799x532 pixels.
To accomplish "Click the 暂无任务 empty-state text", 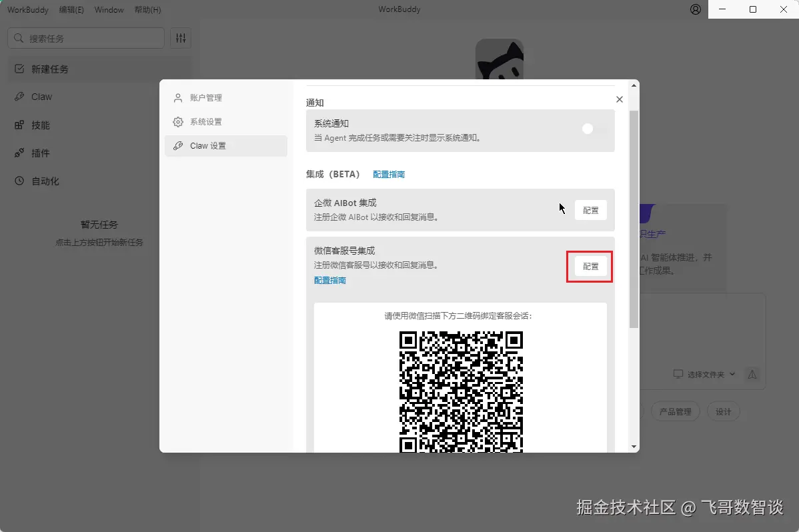I will [x=99, y=225].
